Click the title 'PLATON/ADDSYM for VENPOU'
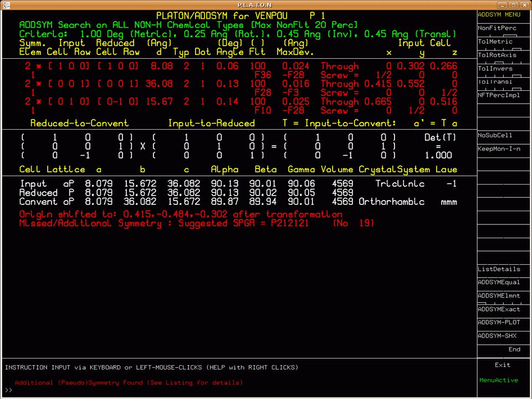The image size is (532, 399). click(222, 16)
